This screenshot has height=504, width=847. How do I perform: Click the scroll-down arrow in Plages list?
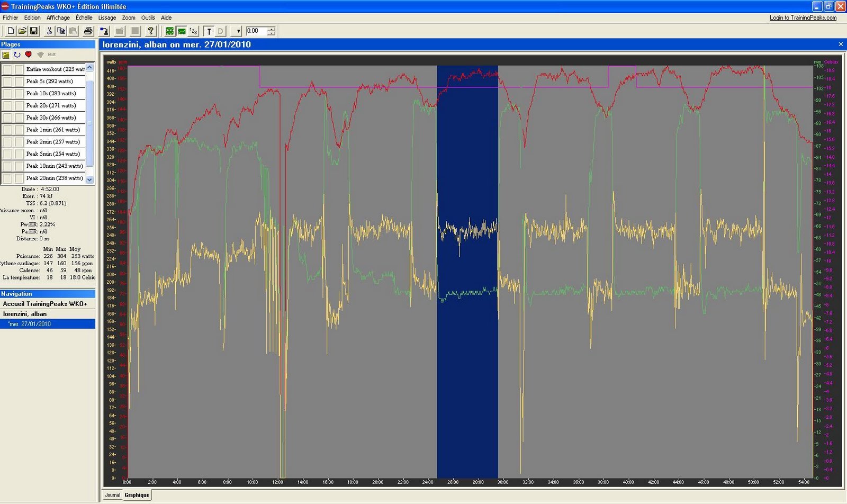[x=89, y=179]
